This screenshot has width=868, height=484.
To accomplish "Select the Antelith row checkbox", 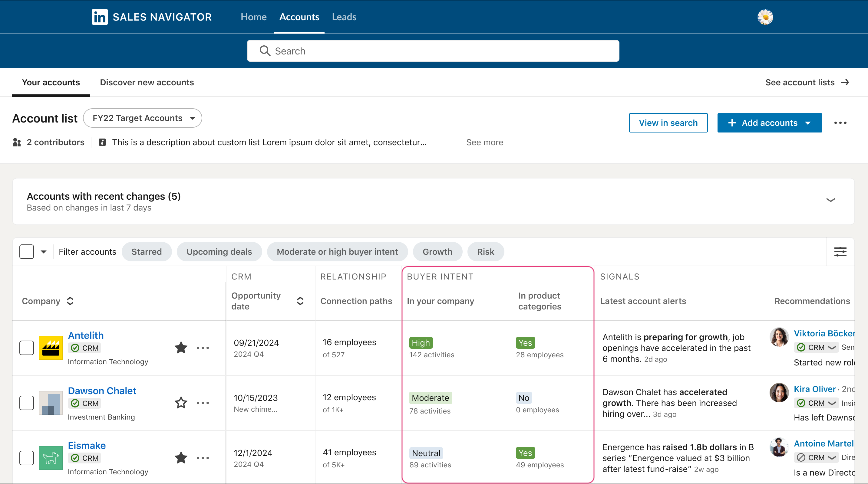I will tap(27, 348).
